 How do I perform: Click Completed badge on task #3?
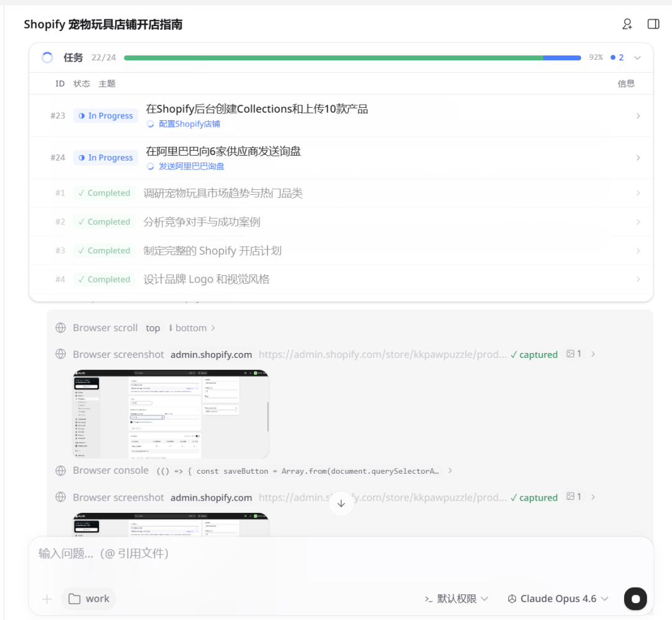[104, 250]
